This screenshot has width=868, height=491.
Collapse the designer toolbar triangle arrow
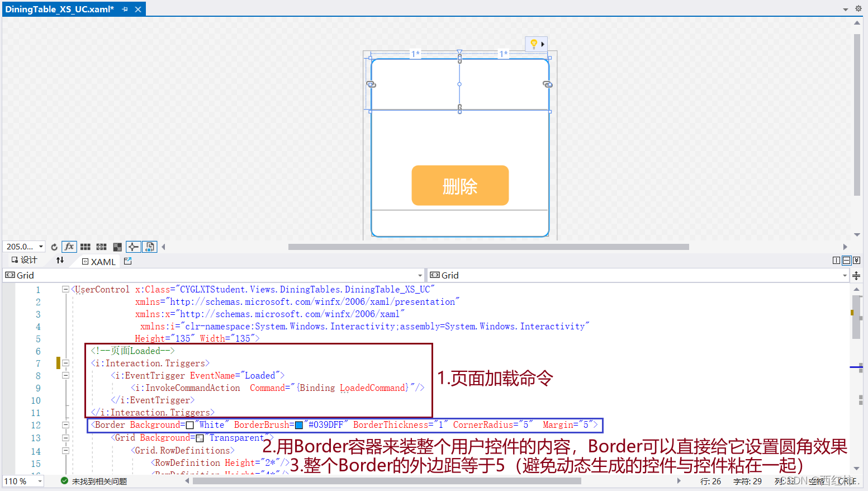click(x=163, y=247)
